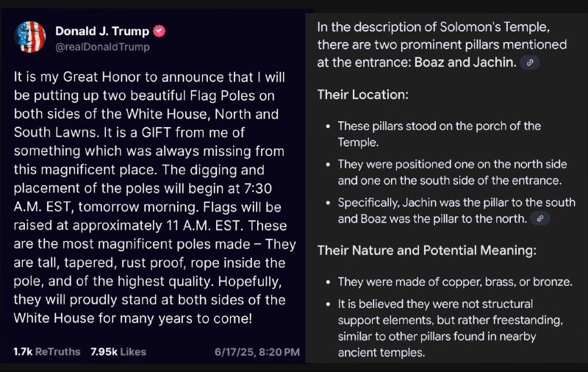Screen dimensions: 588x372
Task: Click the bold Boaz and Jachin text
Action: click(465, 62)
